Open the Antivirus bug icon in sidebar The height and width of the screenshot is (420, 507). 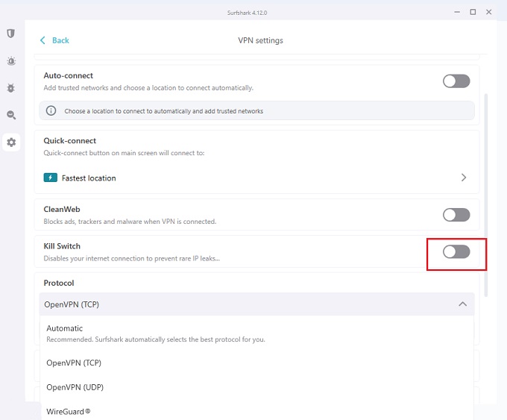pos(11,88)
